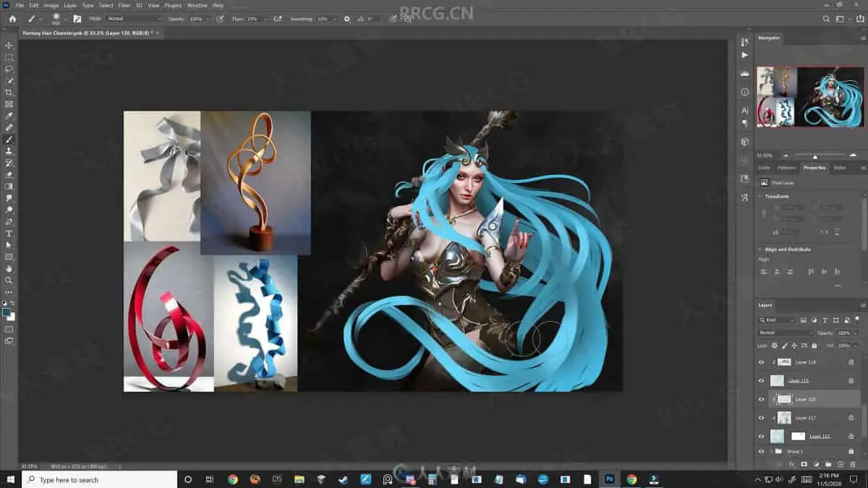Open brush blending Mode dropdown
Viewport: 868px width, 488px height.
click(x=134, y=19)
